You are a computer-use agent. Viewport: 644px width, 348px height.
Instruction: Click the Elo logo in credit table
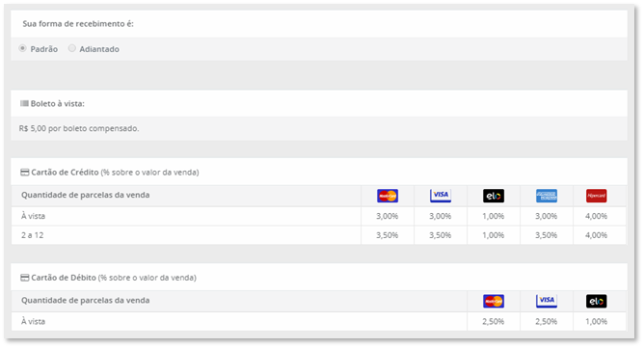pos(494,196)
